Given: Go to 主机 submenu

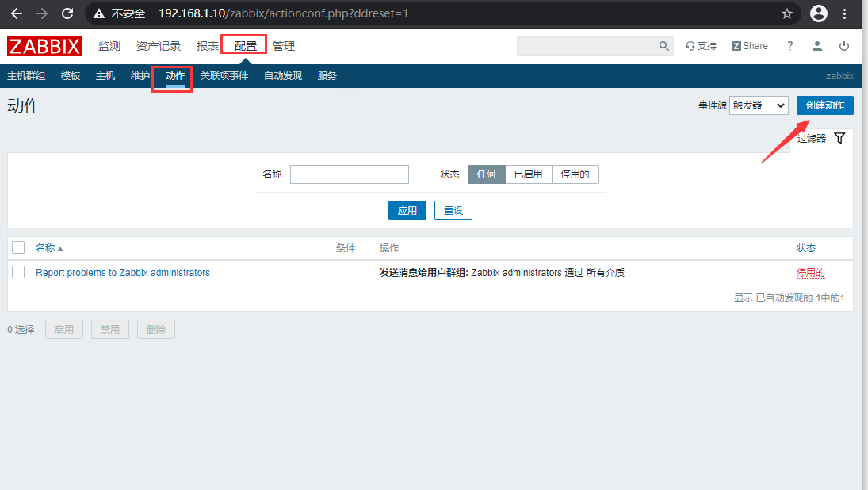Looking at the screenshot, I should point(105,76).
